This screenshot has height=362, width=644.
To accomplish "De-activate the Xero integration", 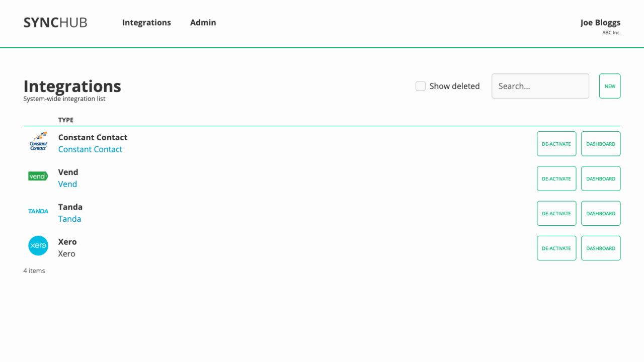I will [556, 248].
